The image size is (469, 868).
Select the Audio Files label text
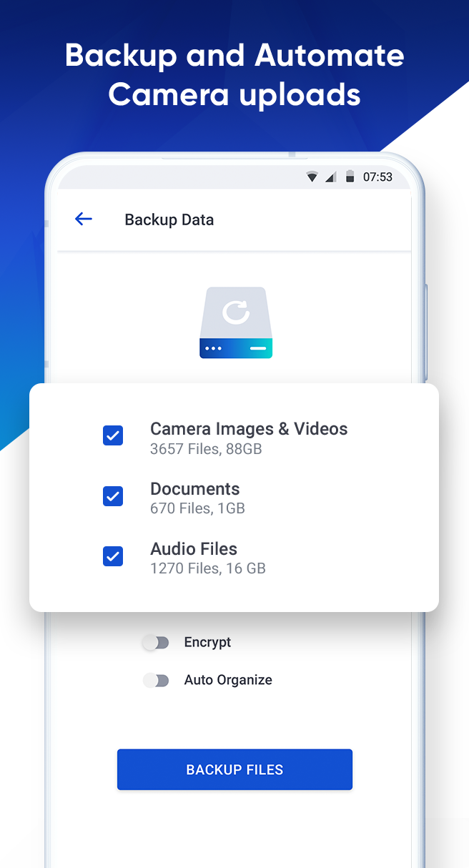pos(194,549)
